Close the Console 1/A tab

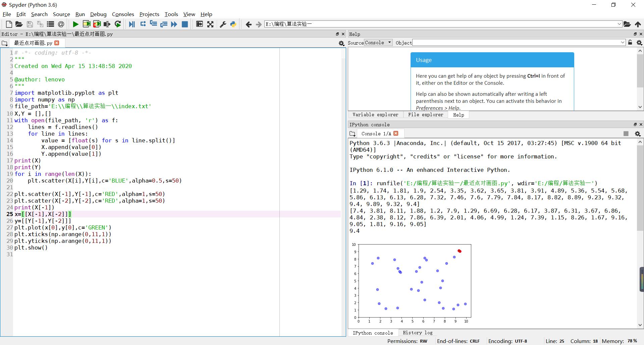(396, 133)
